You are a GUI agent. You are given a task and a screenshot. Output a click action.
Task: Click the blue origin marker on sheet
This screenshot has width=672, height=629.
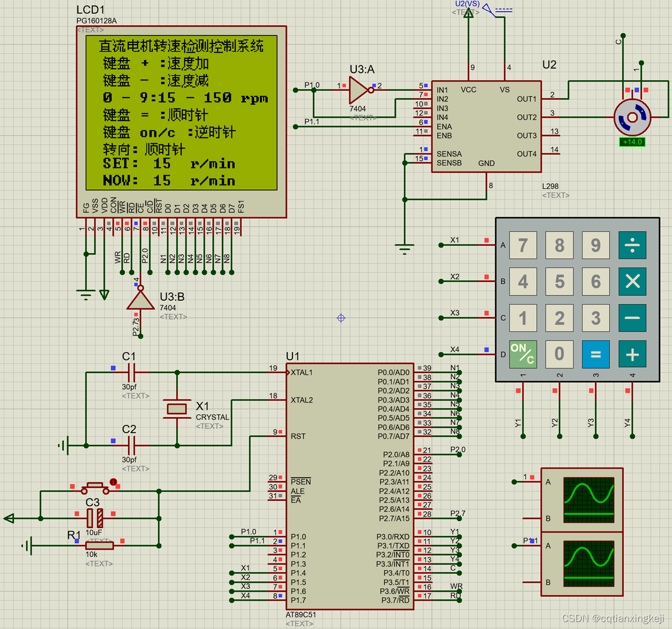pos(341,318)
